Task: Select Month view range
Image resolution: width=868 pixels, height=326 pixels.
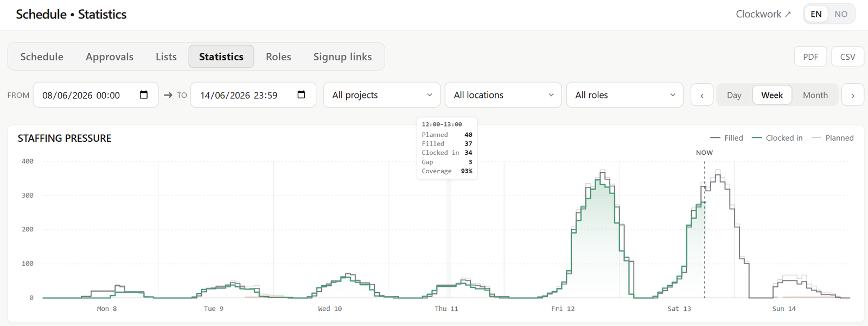Action: click(x=815, y=95)
